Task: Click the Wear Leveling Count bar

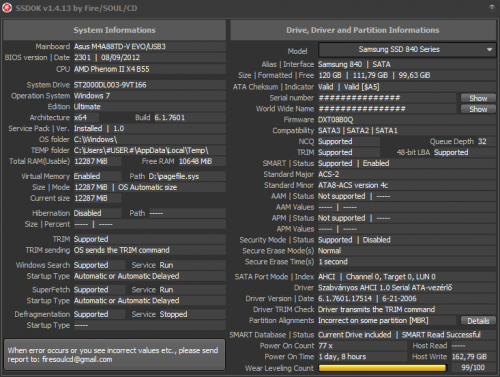Action: [x=382, y=368]
